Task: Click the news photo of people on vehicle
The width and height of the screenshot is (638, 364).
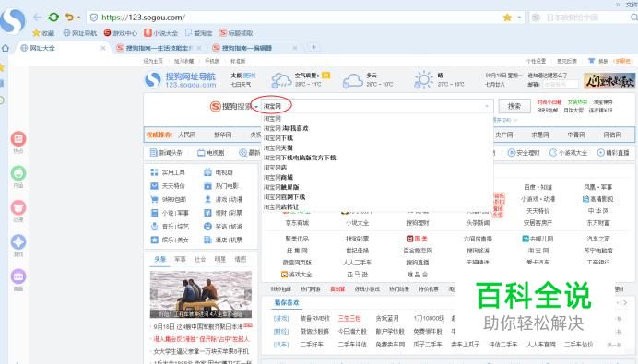Action: (201, 295)
